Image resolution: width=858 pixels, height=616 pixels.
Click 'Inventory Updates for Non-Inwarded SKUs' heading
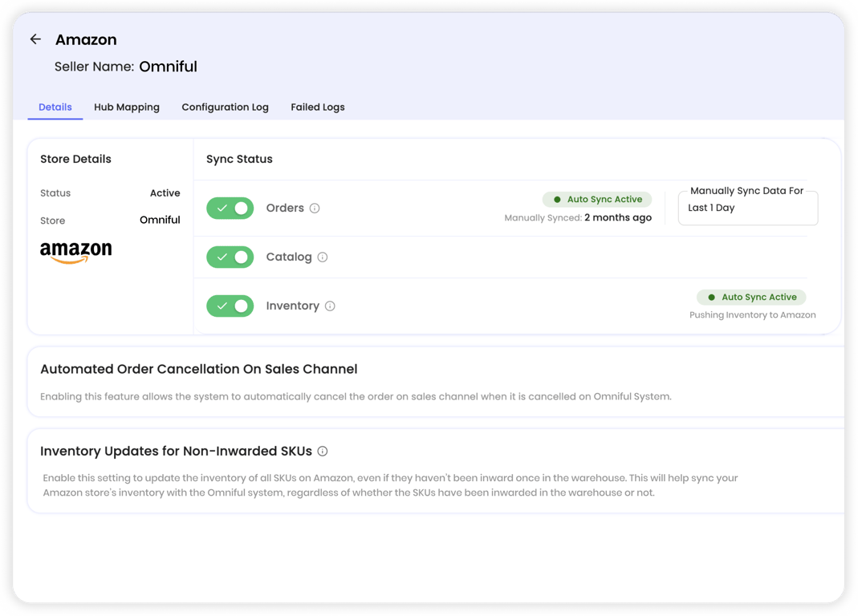click(x=176, y=452)
